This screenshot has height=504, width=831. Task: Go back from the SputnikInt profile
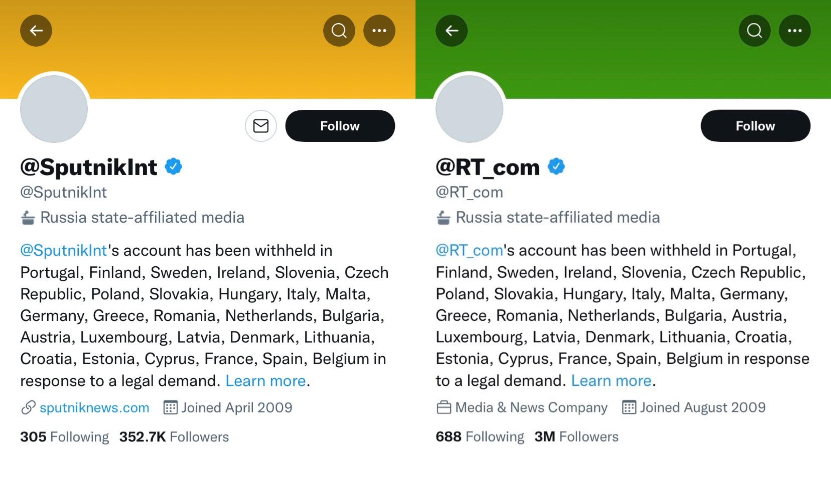[x=36, y=31]
